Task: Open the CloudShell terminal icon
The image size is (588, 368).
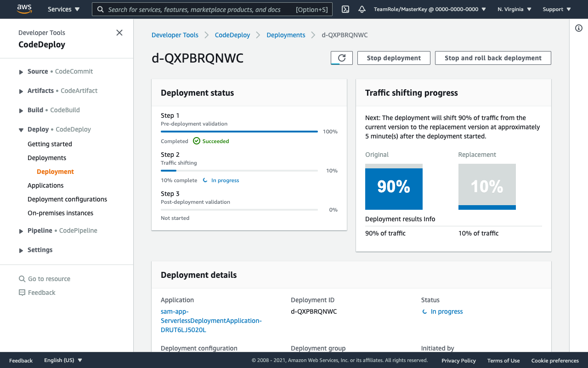Action: pos(346,9)
